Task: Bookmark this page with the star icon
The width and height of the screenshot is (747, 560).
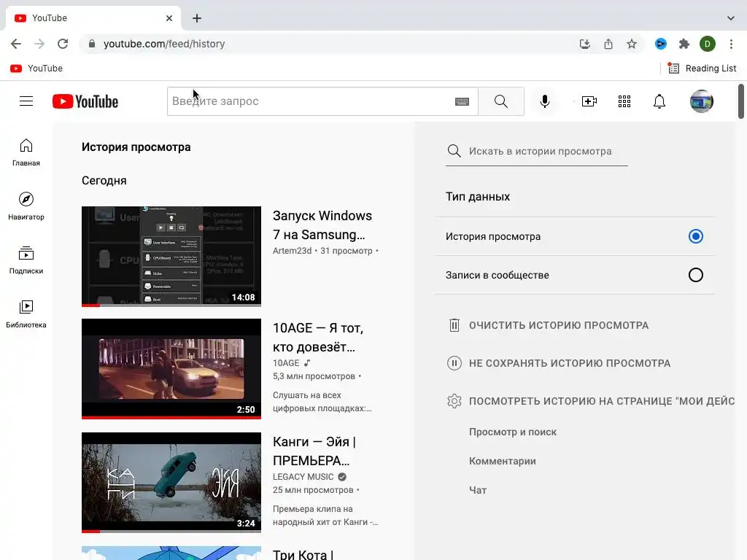Action: 632,44
